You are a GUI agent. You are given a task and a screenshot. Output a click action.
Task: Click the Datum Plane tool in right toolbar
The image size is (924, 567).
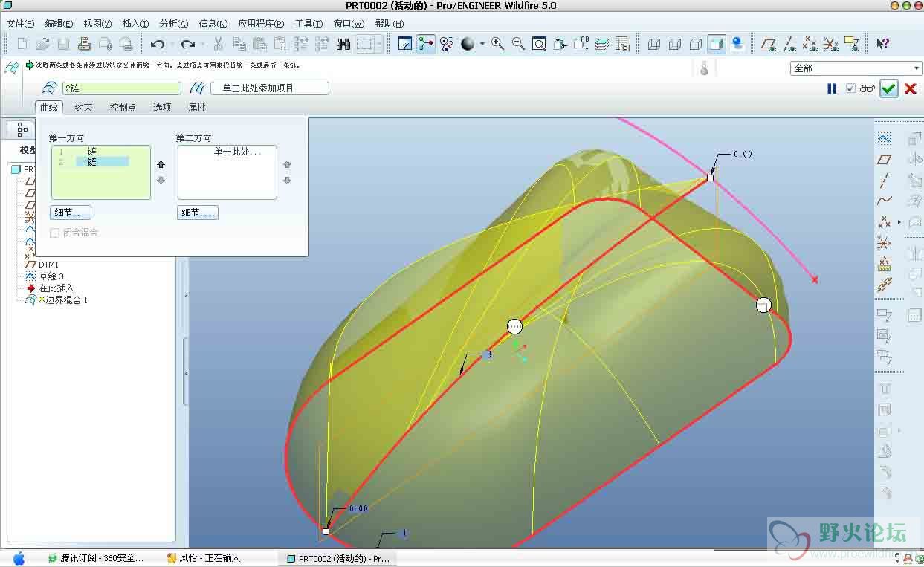(x=884, y=159)
